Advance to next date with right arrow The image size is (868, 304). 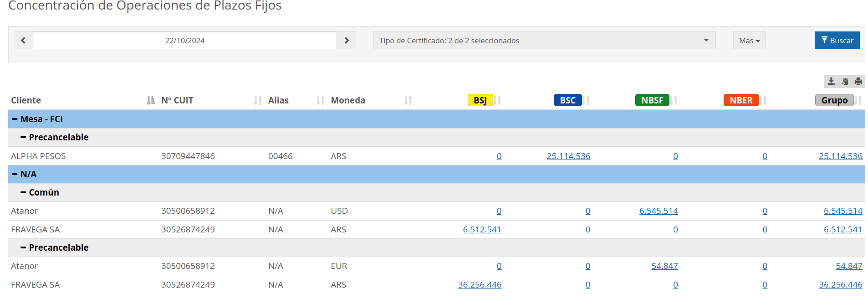(347, 41)
